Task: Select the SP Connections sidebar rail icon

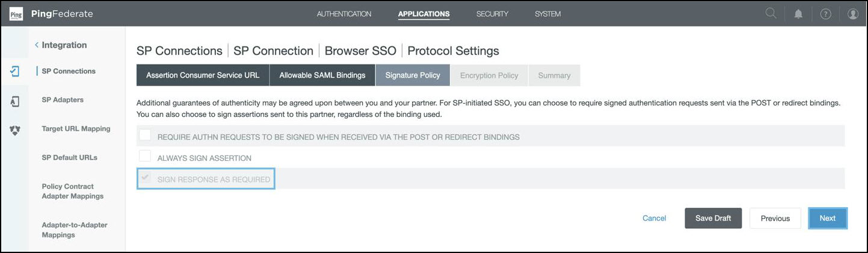Action: point(16,71)
